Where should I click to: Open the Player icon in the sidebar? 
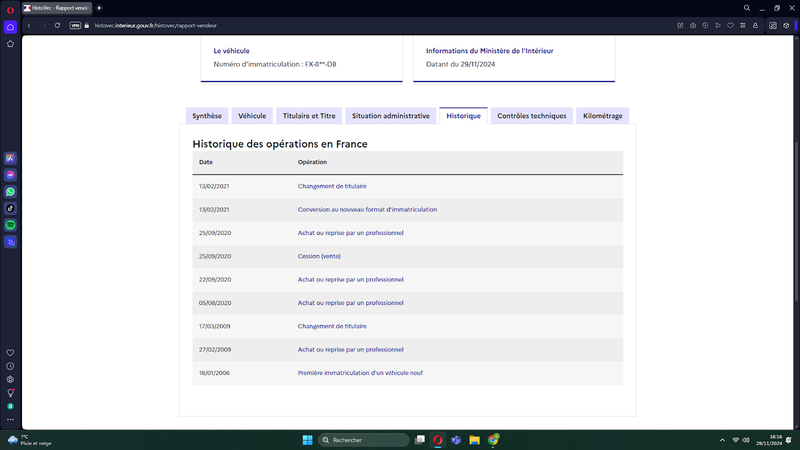[x=10, y=242]
